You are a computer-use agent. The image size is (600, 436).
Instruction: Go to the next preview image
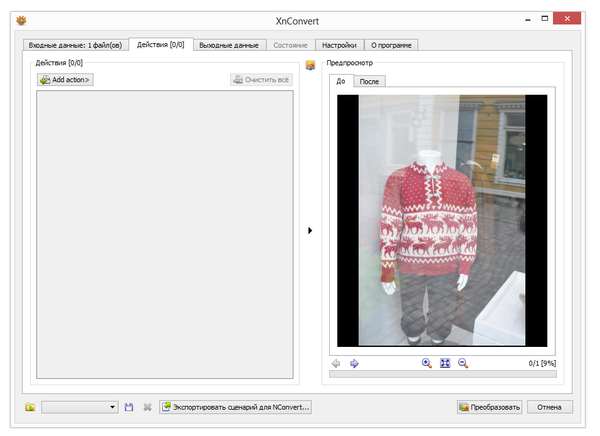(354, 363)
